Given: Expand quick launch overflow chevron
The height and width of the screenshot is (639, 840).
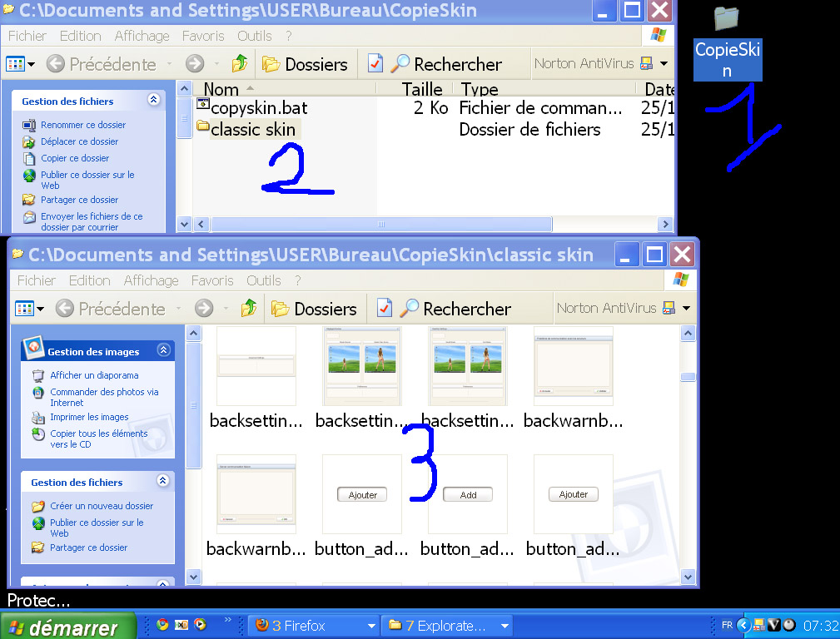Looking at the screenshot, I should pos(227,620).
